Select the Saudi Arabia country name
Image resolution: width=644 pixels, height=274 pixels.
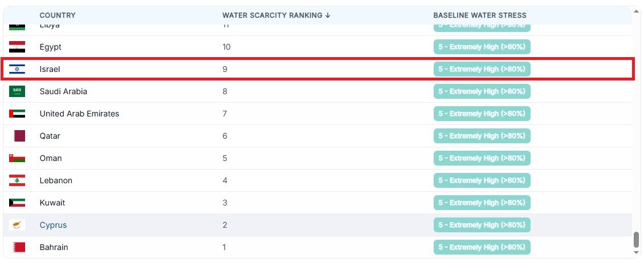[x=63, y=91]
